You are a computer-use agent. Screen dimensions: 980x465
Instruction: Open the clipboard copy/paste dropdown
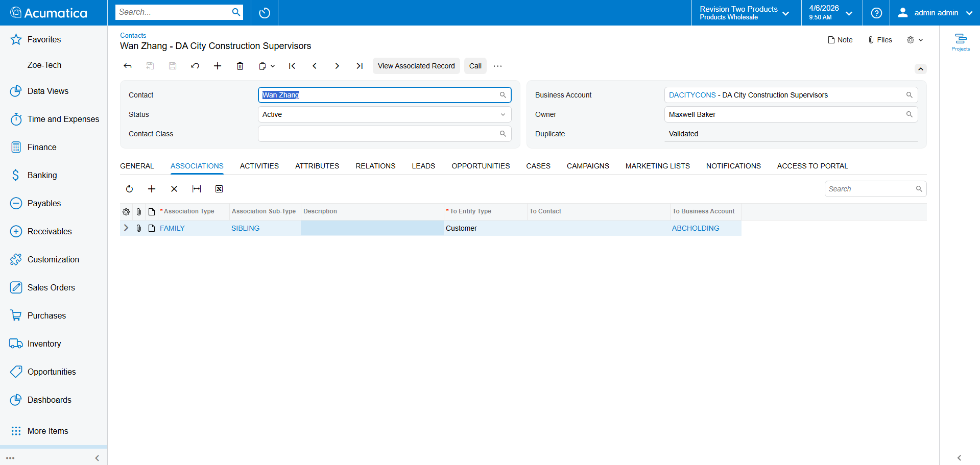[267, 66]
